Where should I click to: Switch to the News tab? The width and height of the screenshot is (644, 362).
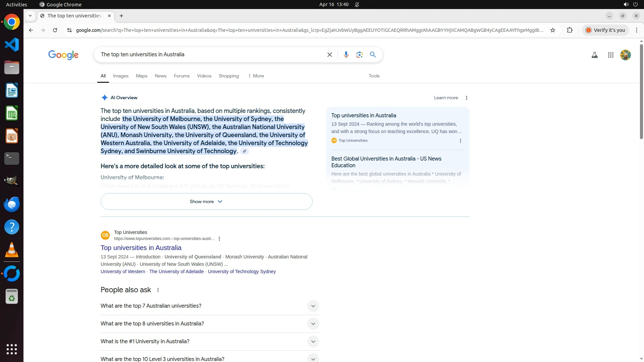pyautogui.click(x=160, y=76)
